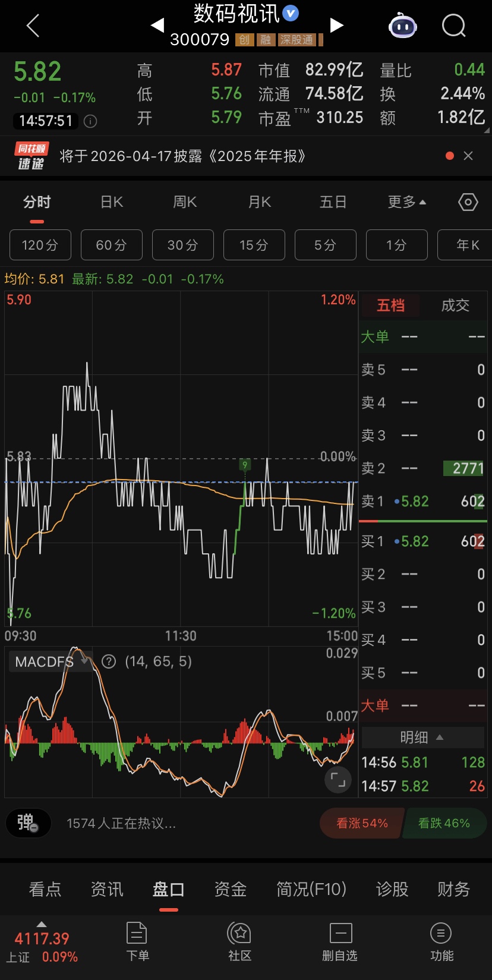The height and width of the screenshot is (980, 492).
Task: Open the 诊股 stock diagnosis tab
Action: pyautogui.click(x=392, y=889)
